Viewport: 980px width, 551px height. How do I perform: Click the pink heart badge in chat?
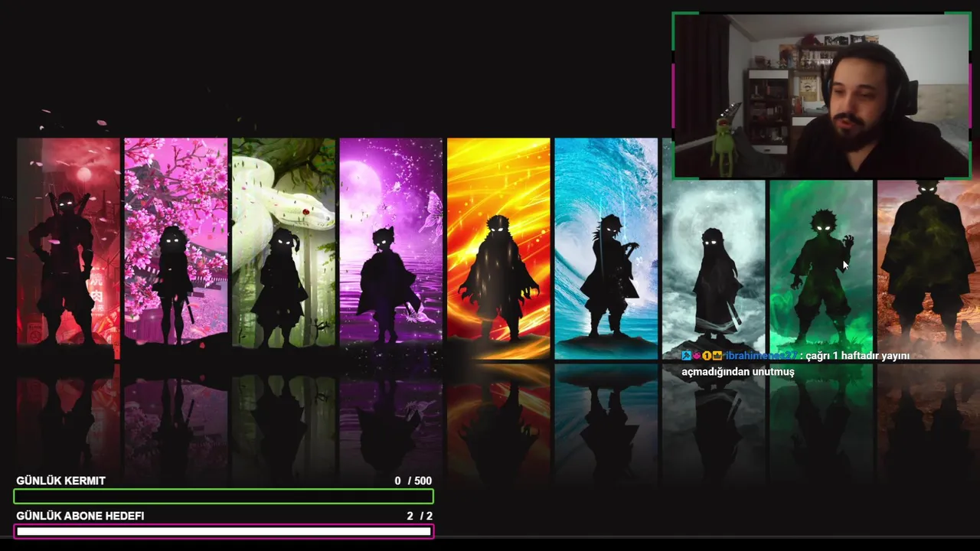point(696,356)
